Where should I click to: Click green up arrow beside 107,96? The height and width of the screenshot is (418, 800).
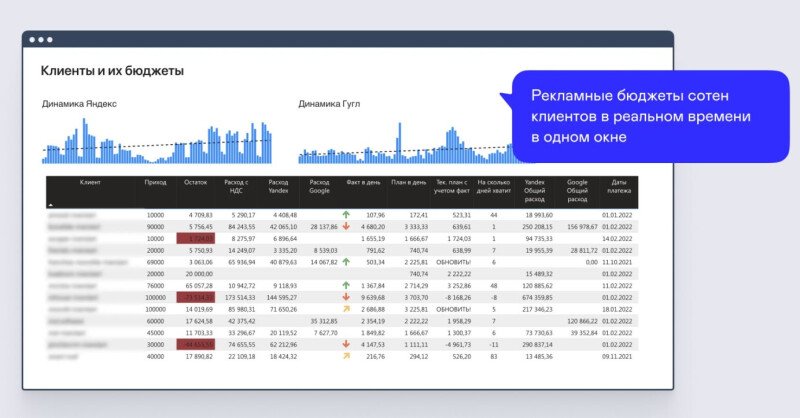346,215
